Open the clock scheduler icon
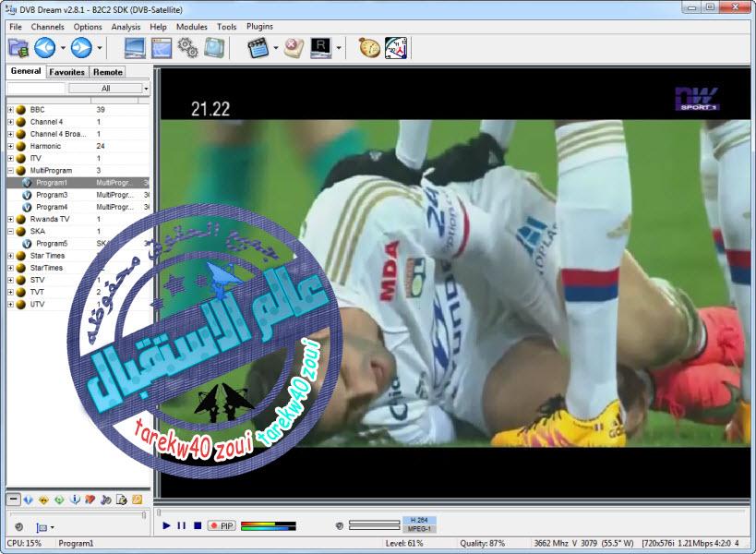This screenshot has width=756, height=554. click(x=396, y=48)
